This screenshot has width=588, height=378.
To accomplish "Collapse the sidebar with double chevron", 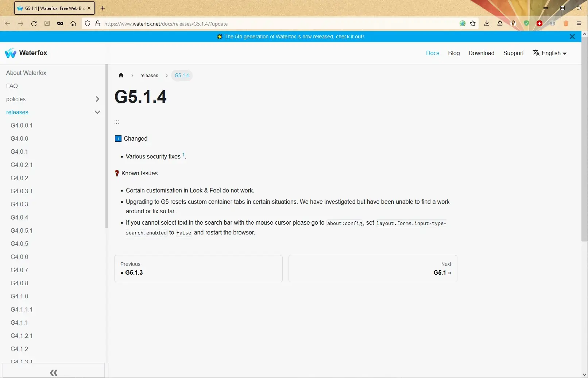I will tap(54, 373).
